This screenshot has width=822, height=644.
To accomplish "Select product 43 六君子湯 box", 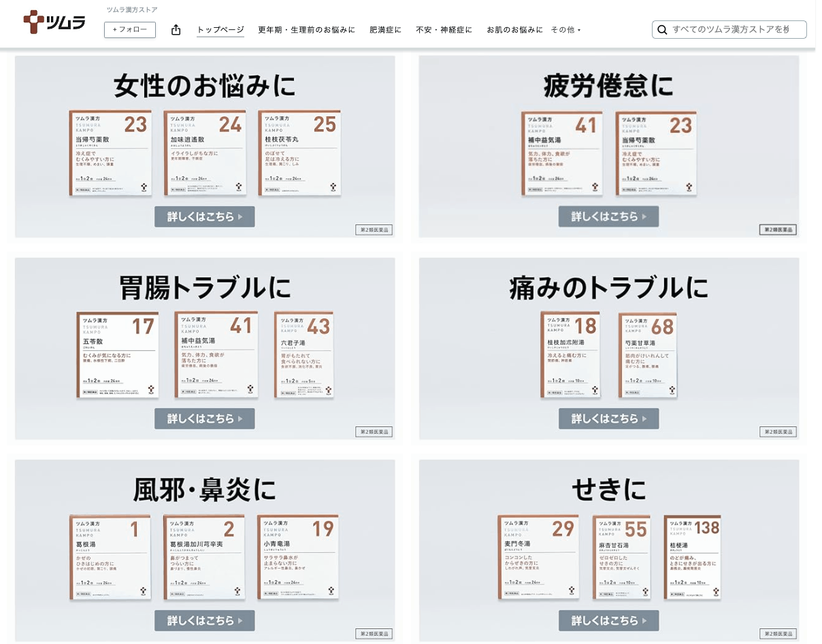I will pos(304,356).
